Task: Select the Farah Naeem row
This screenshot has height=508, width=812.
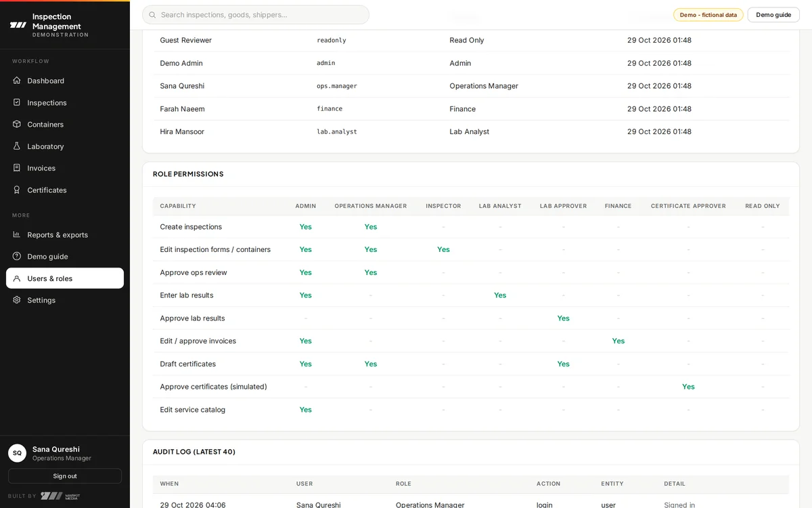Action: [471, 108]
